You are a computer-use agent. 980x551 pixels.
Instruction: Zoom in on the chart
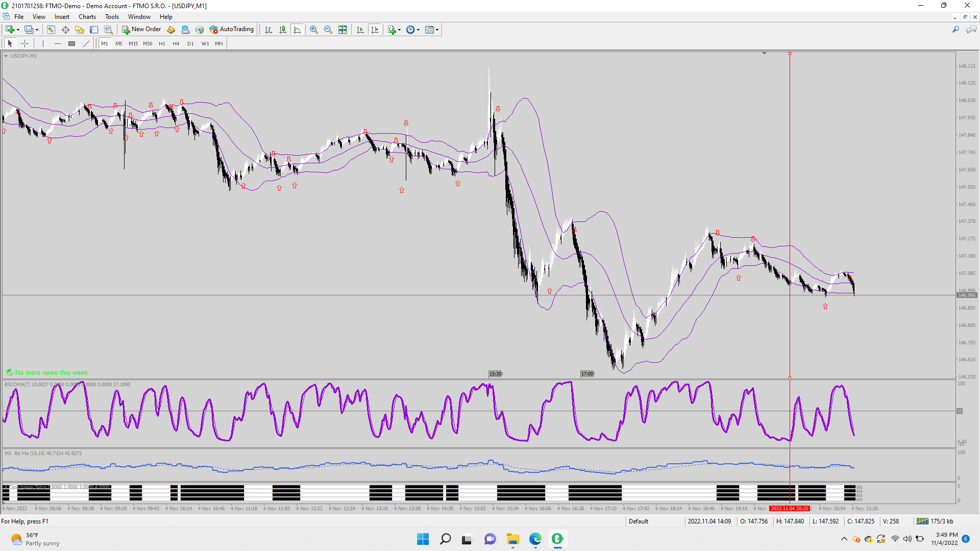tap(314, 30)
